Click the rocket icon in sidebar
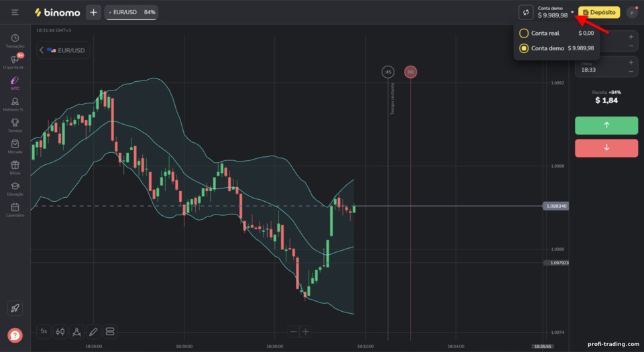The height and width of the screenshot is (352, 644). pyautogui.click(x=15, y=308)
